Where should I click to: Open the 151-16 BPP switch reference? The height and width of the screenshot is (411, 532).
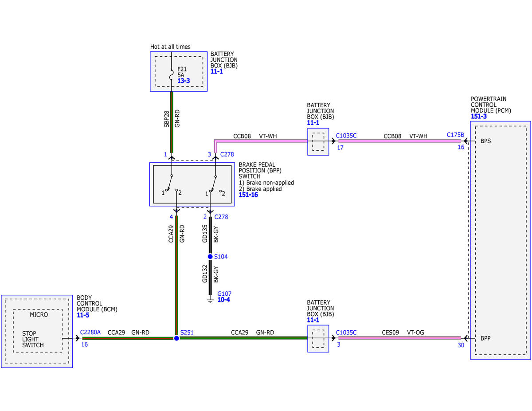(x=248, y=195)
